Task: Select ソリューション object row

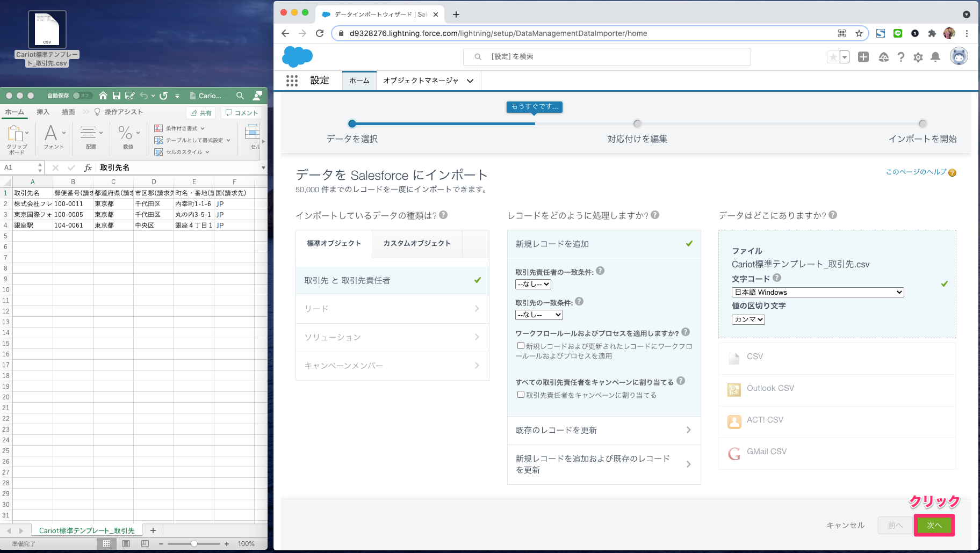Action: point(392,337)
